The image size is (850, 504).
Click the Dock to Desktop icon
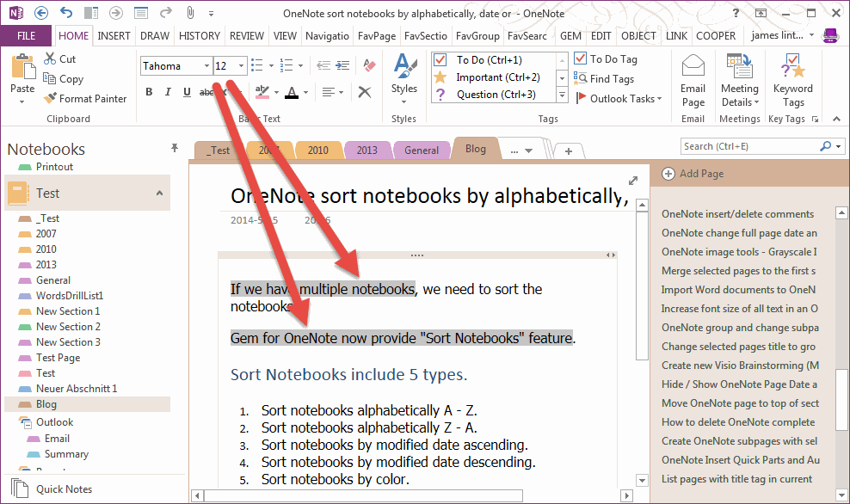pyautogui.click(x=91, y=13)
